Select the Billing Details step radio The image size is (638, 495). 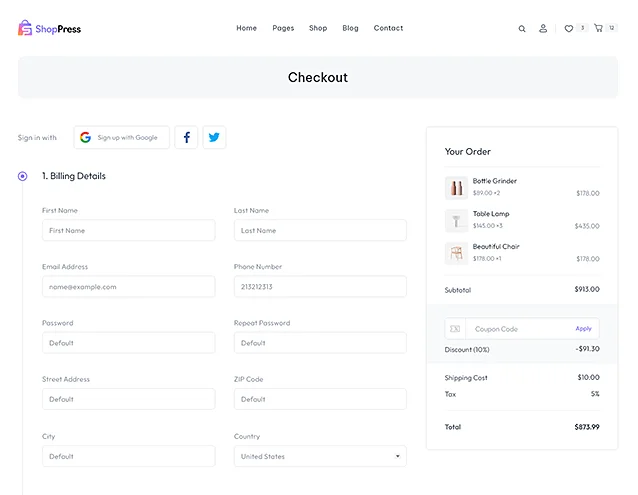pos(22,176)
